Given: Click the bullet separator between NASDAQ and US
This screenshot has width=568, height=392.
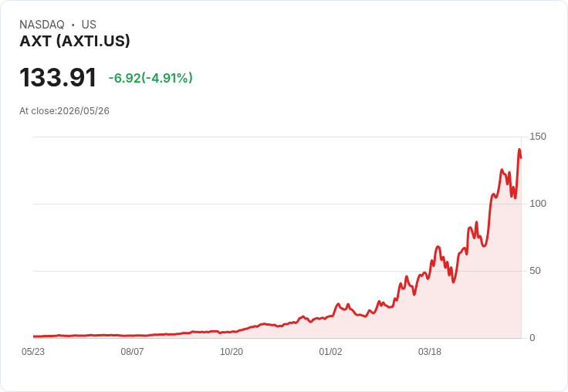Looking at the screenshot, I should (x=73, y=25).
